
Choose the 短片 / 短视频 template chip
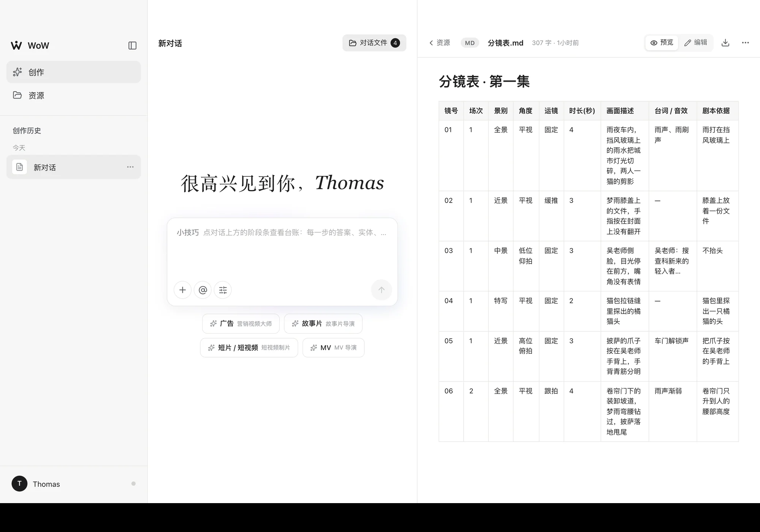coord(249,348)
